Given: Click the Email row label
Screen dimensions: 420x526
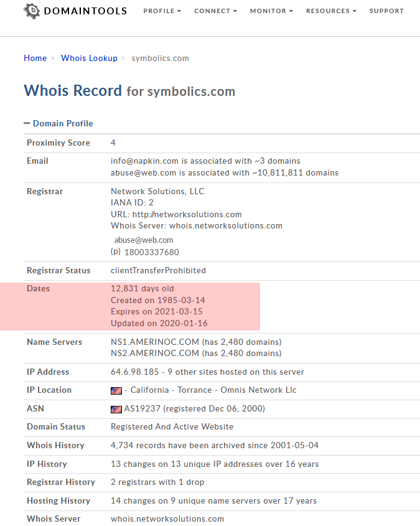Looking at the screenshot, I should (x=37, y=161).
